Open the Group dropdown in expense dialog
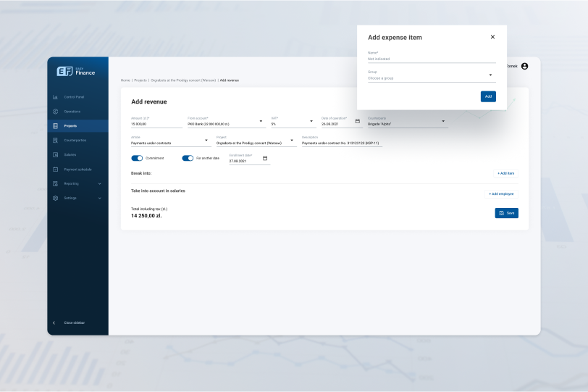This screenshot has width=588, height=392. pyautogui.click(x=490, y=75)
